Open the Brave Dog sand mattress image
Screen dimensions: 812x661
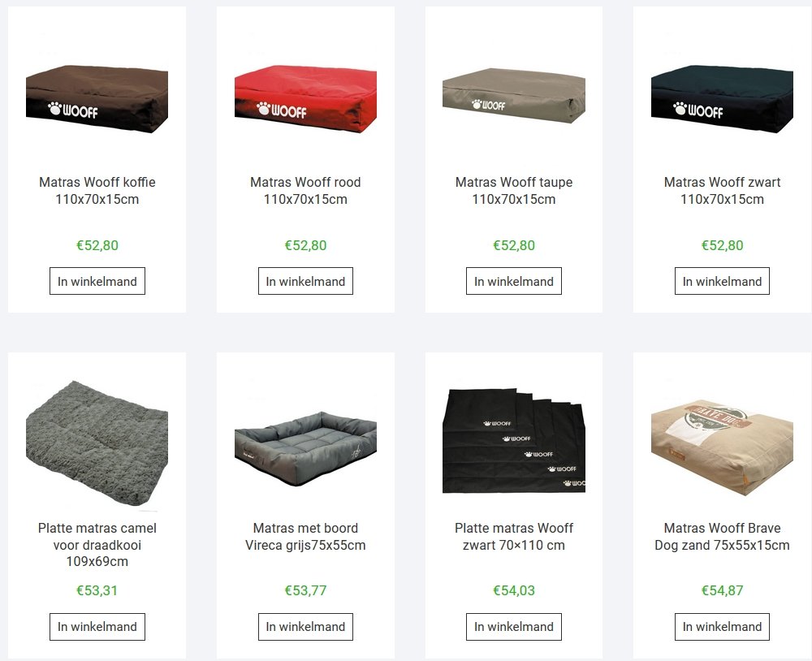[722, 445]
